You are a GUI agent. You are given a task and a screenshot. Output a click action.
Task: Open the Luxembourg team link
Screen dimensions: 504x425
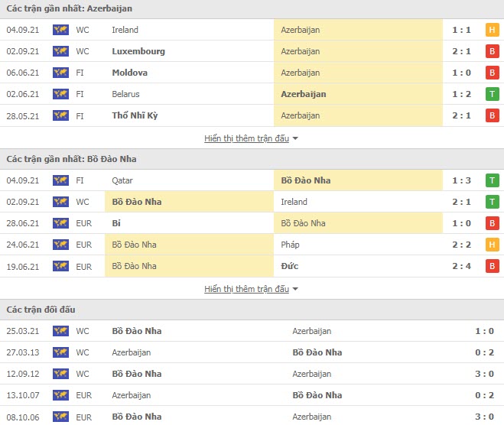pos(138,51)
